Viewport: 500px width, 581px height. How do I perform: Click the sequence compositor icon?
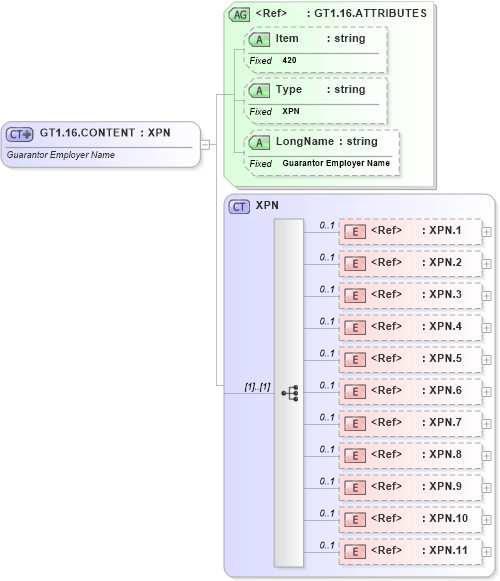tap(290, 393)
